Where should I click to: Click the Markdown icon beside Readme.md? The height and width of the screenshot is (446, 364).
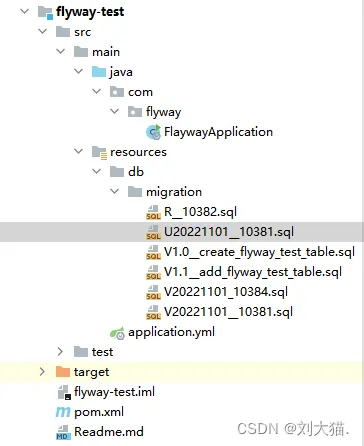pyautogui.click(x=63, y=432)
